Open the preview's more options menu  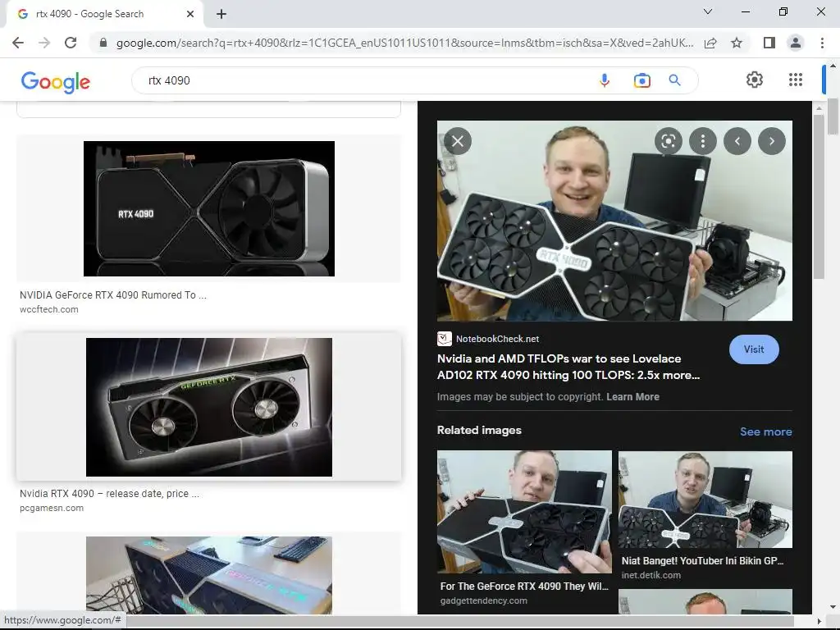point(702,141)
